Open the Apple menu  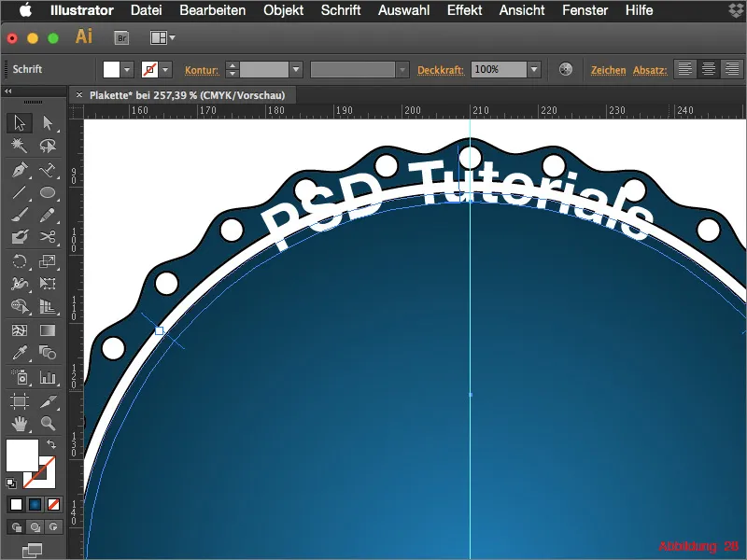26,10
